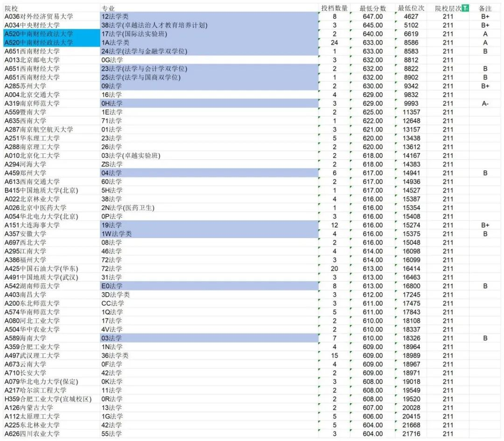Image resolution: width=504 pixels, height=441 pixels.
Task: Select the 24法学(法学与金融学双学位) cell
Action: point(208,51)
